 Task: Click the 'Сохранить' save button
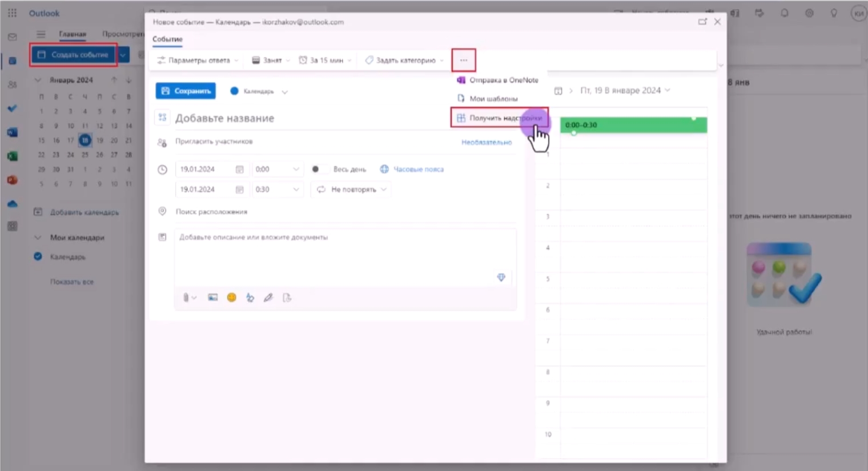[186, 91]
